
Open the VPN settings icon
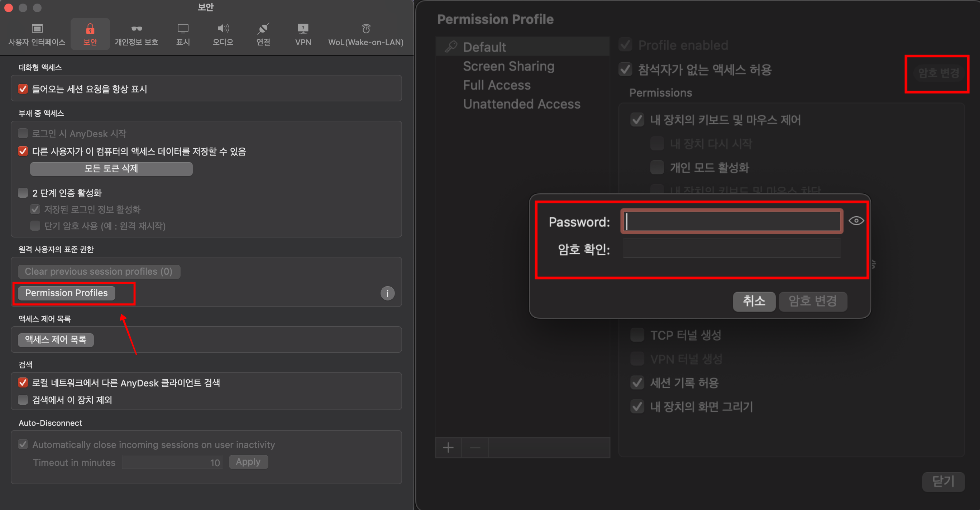click(x=303, y=29)
